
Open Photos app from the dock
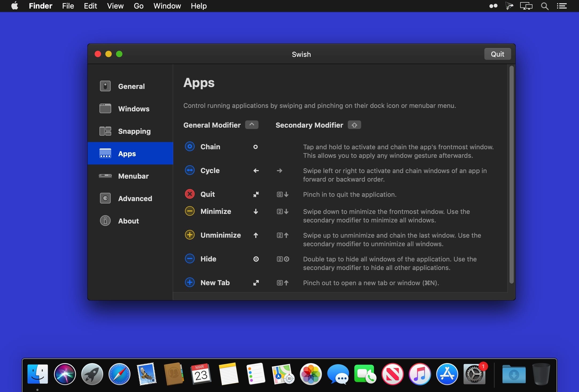[x=311, y=374]
